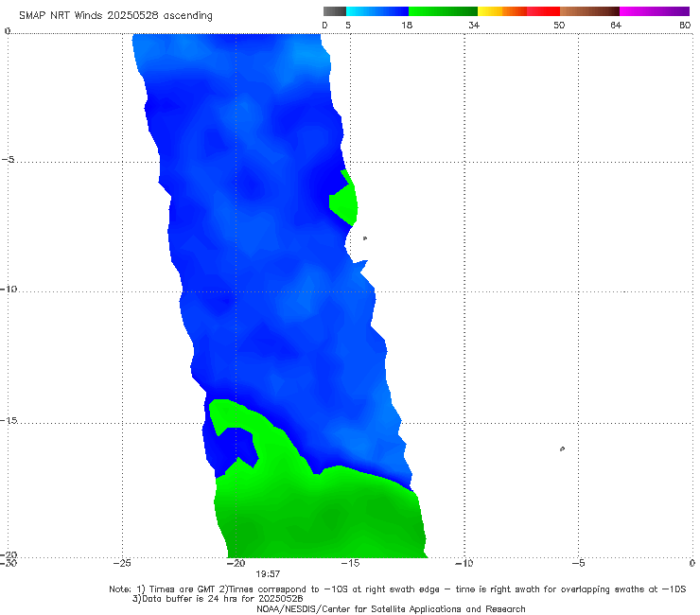The image size is (700, 615).
Task: Click the small island marker east of the swath gap
Action: (x=365, y=238)
